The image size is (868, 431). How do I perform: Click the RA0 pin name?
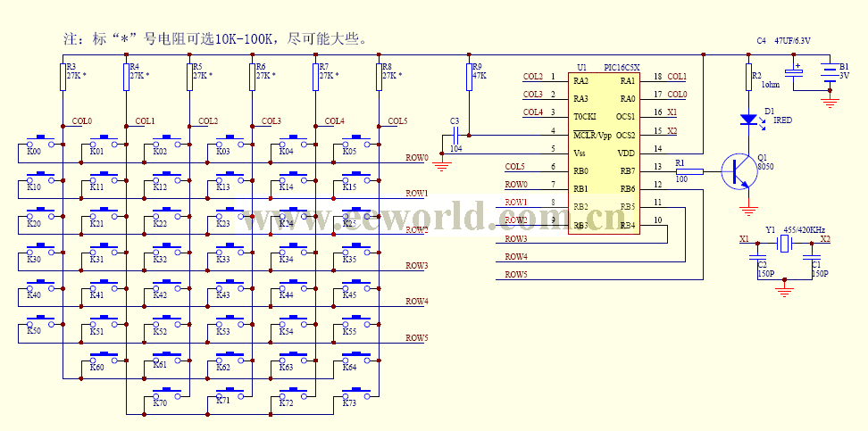pyautogui.click(x=628, y=99)
